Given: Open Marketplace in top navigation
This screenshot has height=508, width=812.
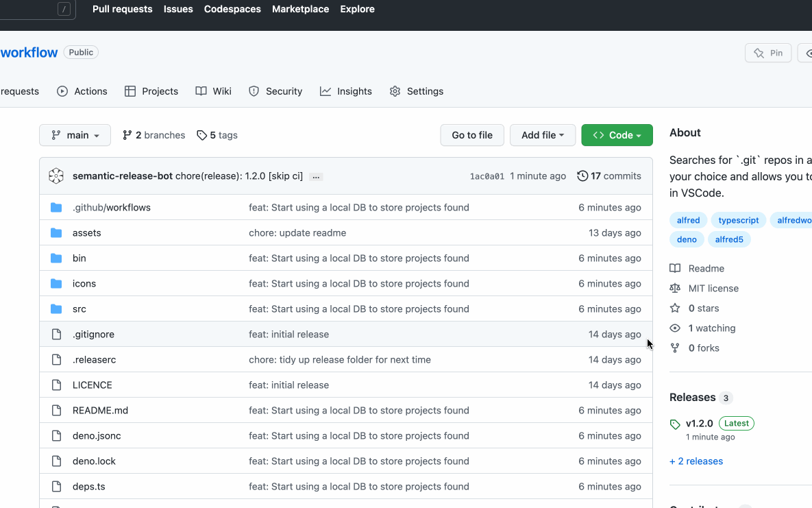Looking at the screenshot, I should coord(300,9).
